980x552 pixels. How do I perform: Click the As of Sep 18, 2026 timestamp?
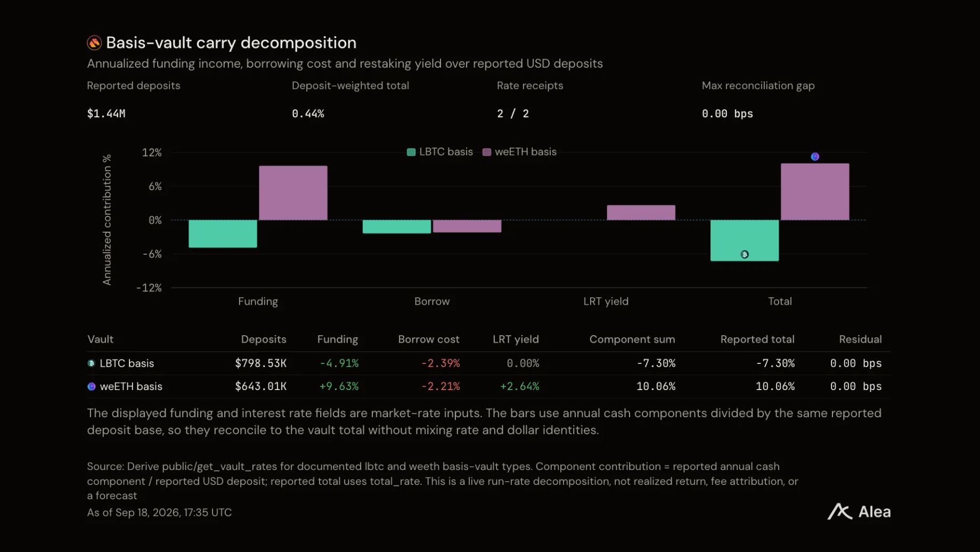(x=159, y=513)
